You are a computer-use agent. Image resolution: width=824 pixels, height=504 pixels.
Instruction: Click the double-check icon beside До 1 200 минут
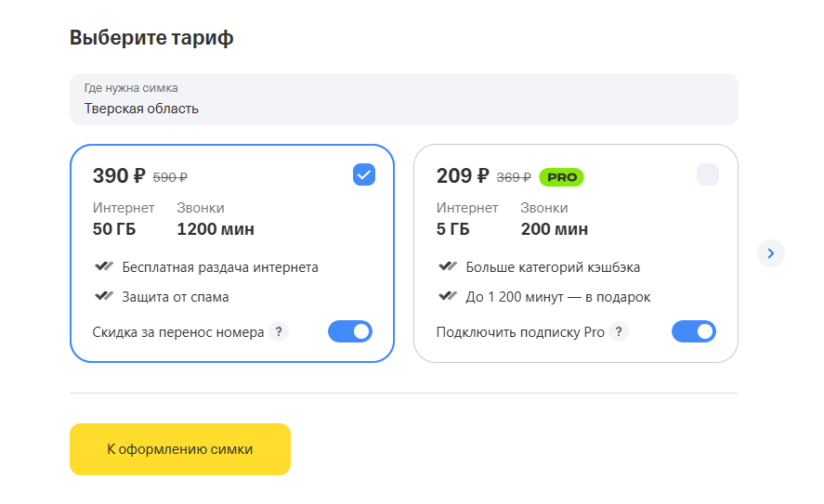pos(448,296)
